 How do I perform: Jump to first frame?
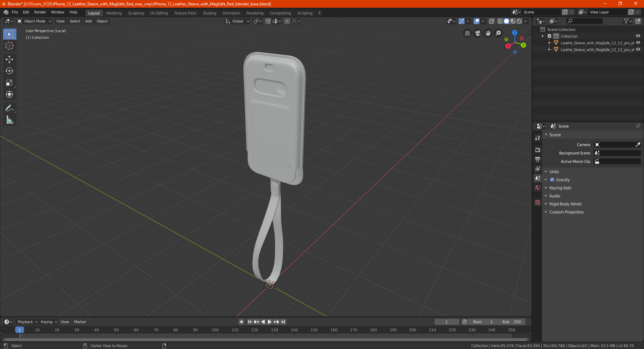(250, 322)
